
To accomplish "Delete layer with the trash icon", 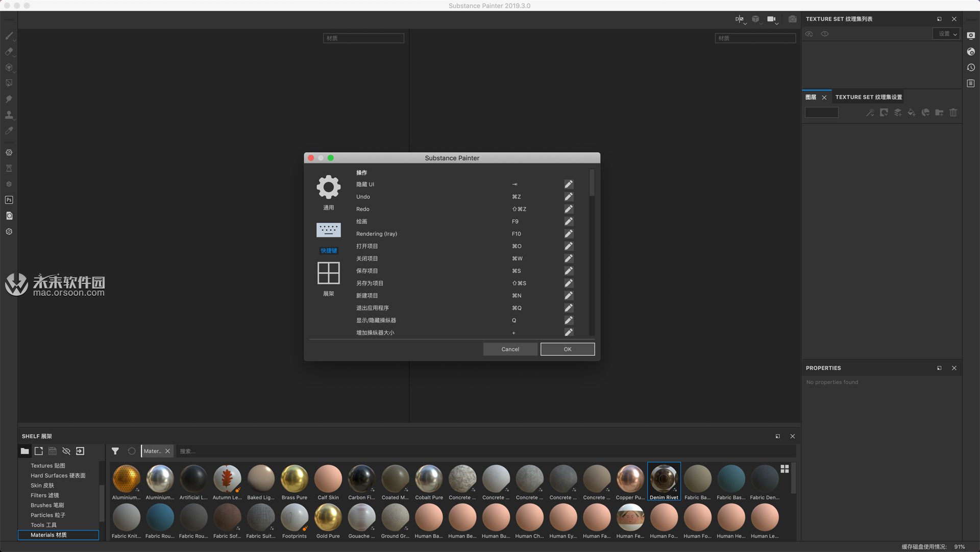I will point(953,112).
